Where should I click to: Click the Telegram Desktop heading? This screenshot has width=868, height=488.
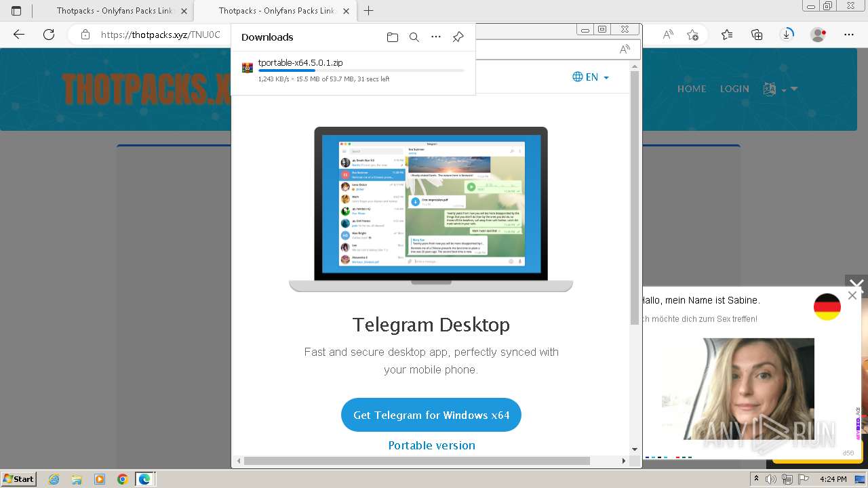431,325
